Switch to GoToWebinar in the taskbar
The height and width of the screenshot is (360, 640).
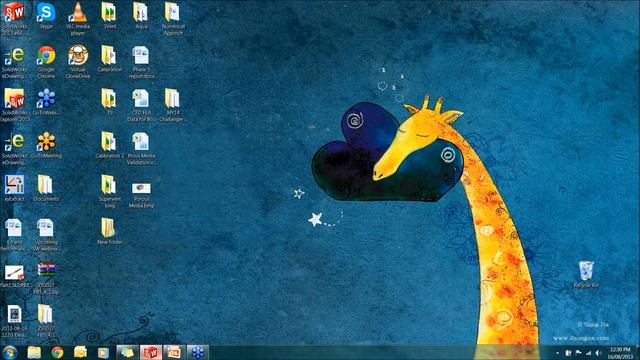pyautogui.click(x=198, y=352)
